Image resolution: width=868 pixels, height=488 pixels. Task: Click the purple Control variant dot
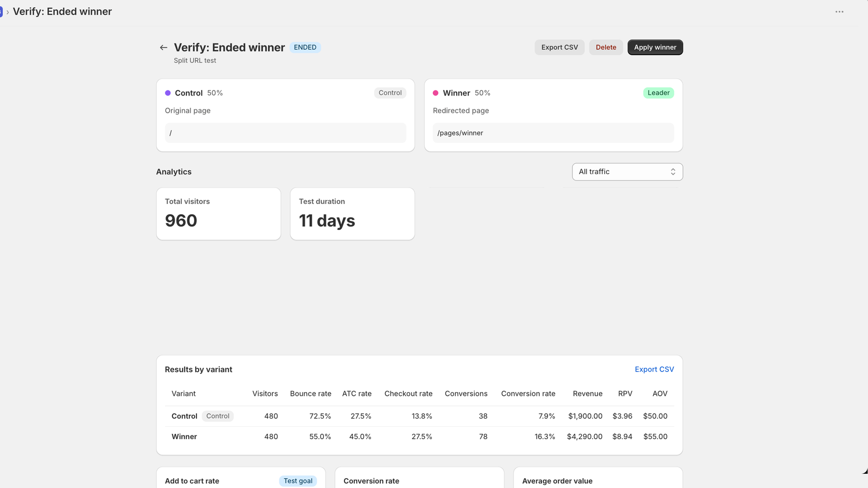pos(168,93)
